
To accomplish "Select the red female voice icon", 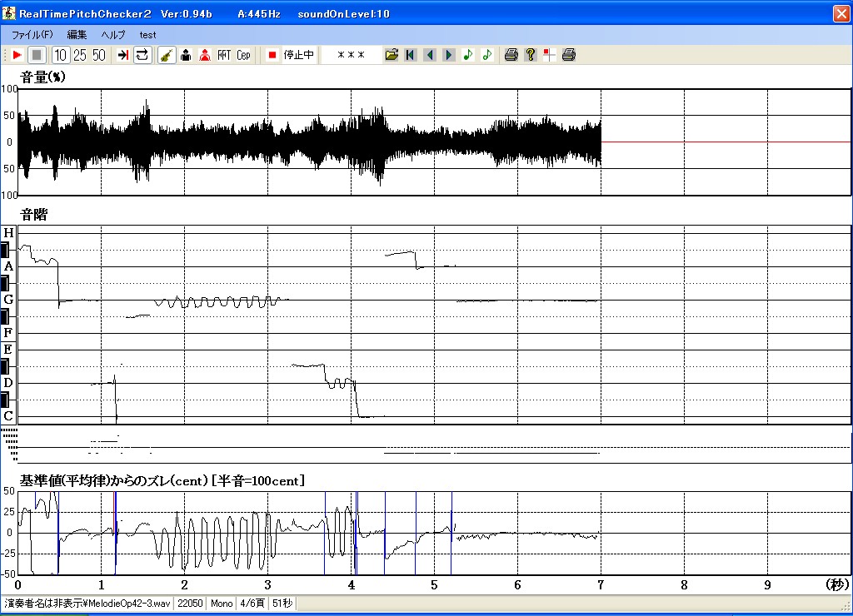I will click(205, 55).
